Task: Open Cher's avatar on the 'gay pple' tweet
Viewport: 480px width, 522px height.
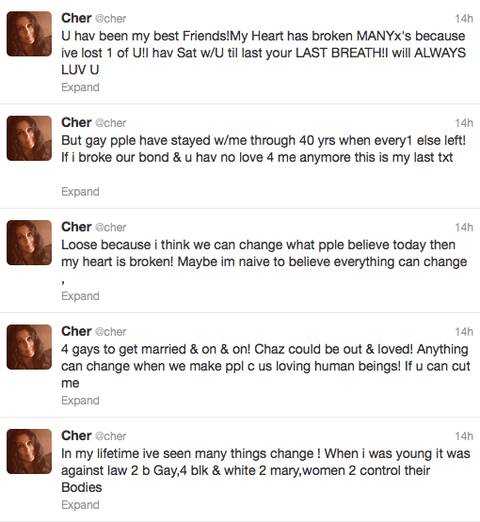Action: (29, 138)
